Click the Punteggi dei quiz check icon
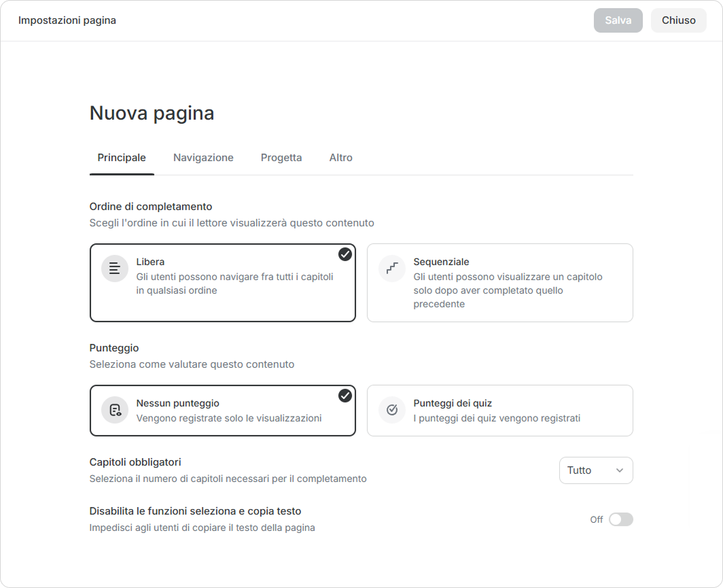 pyautogui.click(x=392, y=410)
